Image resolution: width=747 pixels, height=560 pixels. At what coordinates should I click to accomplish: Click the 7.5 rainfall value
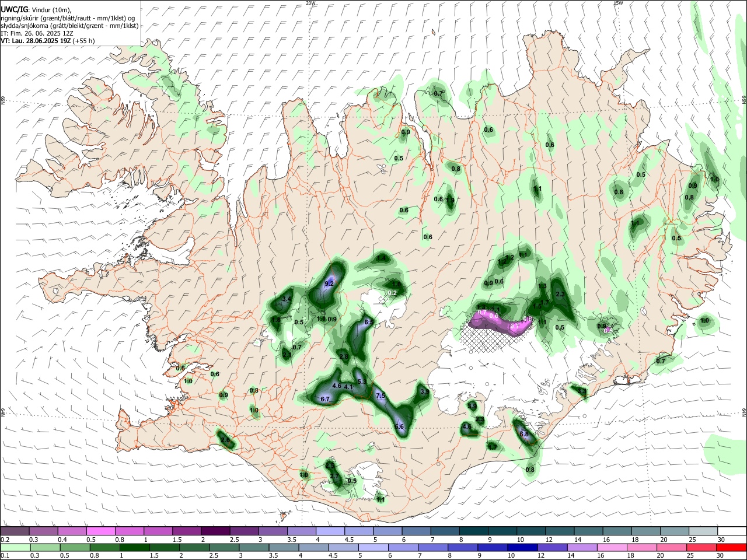(x=381, y=395)
